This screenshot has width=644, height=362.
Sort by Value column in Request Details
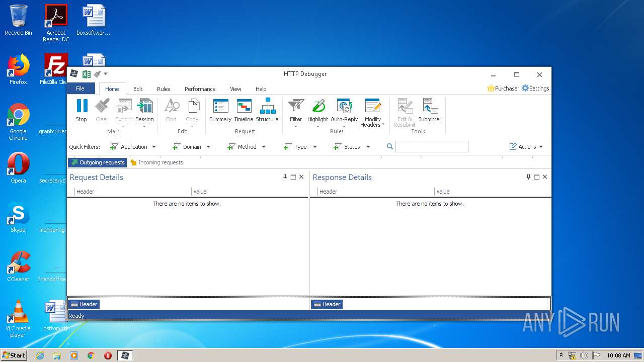tap(250, 192)
